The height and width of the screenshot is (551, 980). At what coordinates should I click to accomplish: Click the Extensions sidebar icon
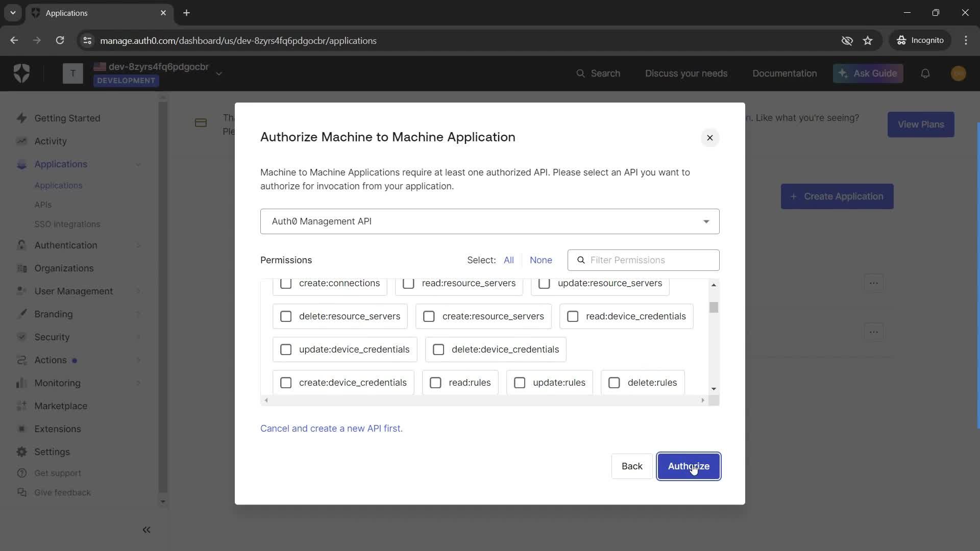[21, 429]
